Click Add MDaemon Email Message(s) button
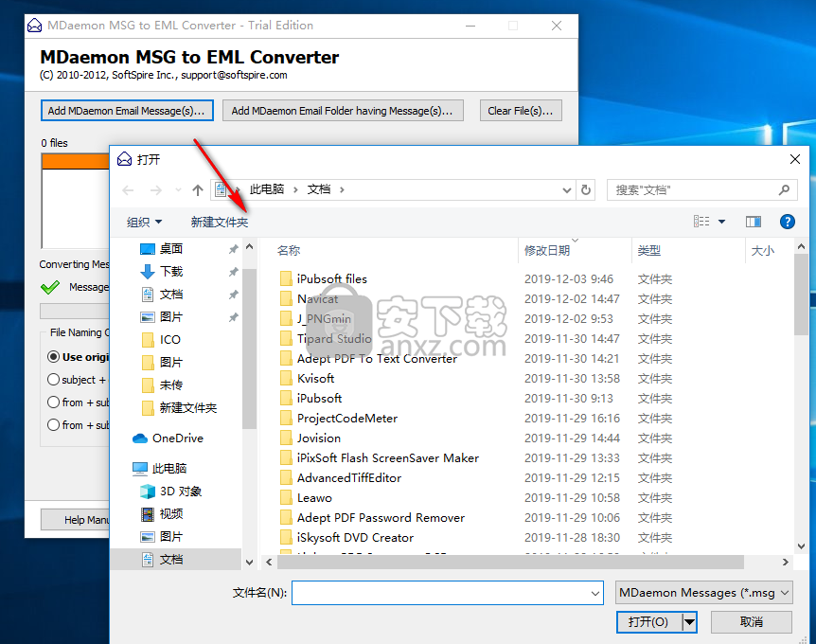 [127, 111]
